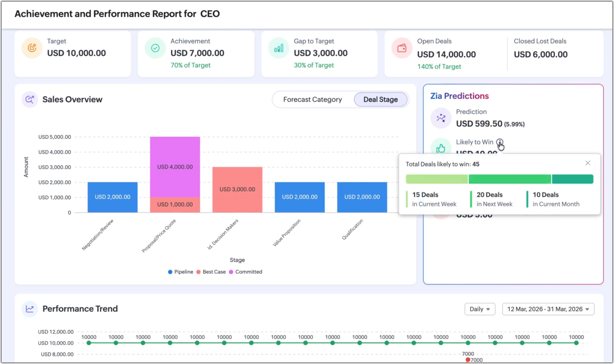Hide the Committed legend series
This screenshot has height=364, width=614.
pyautogui.click(x=246, y=272)
